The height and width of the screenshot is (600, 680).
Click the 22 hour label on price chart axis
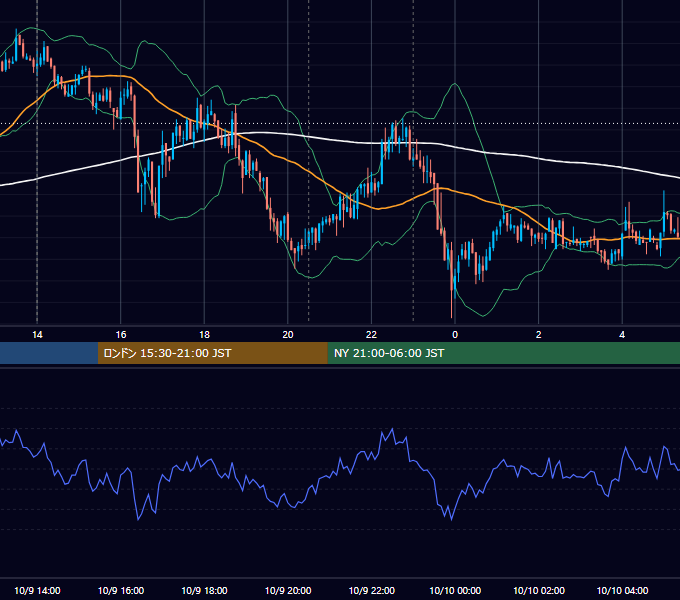click(x=371, y=335)
